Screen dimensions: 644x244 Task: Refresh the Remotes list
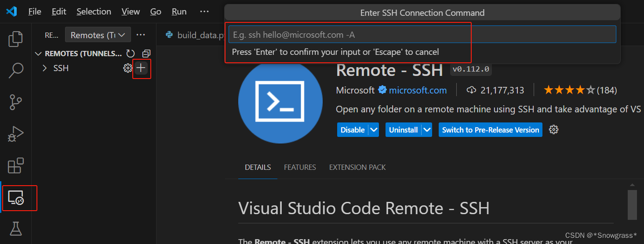point(130,54)
